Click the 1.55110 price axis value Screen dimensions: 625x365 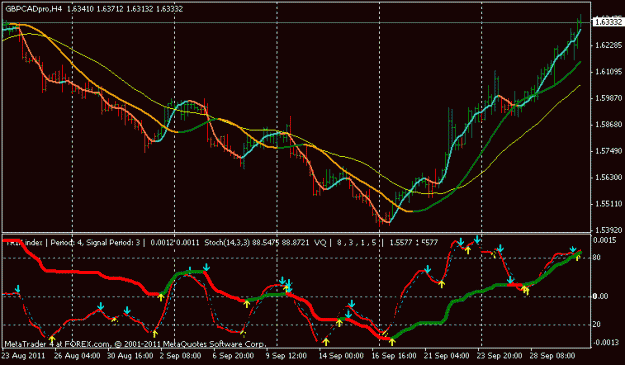pos(608,204)
